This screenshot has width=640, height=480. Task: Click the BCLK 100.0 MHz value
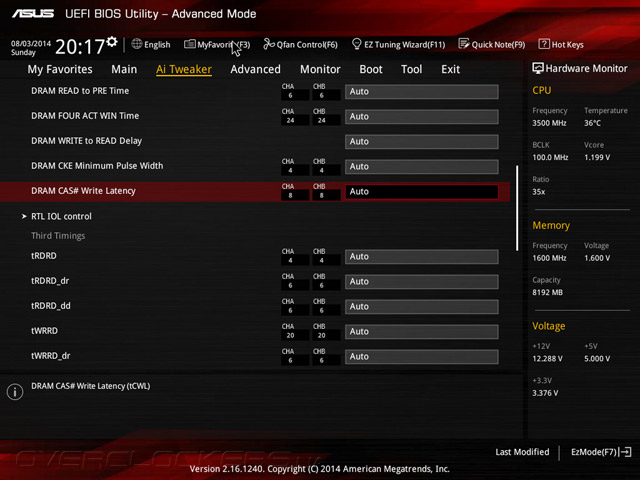[x=550, y=158]
